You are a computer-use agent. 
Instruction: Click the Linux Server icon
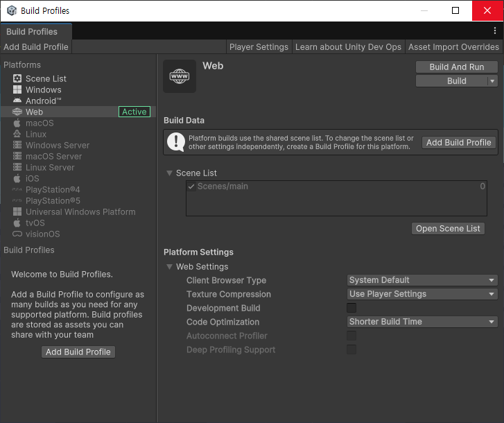(x=17, y=167)
